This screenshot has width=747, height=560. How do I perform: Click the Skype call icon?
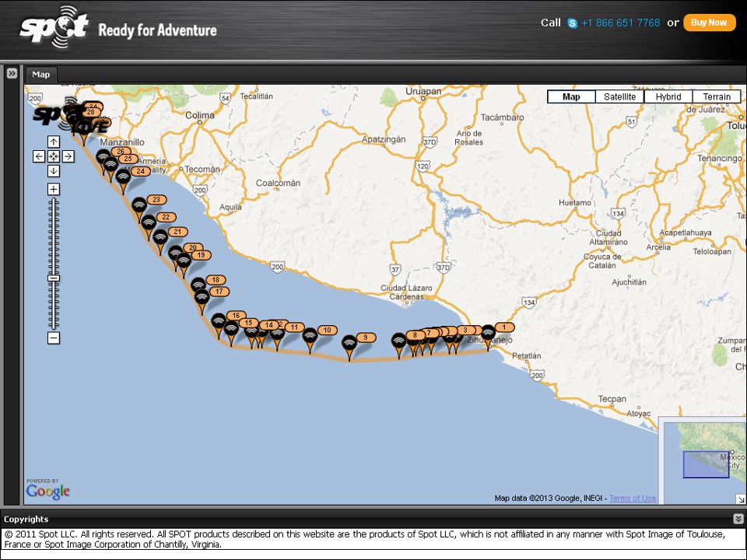coord(572,23)
